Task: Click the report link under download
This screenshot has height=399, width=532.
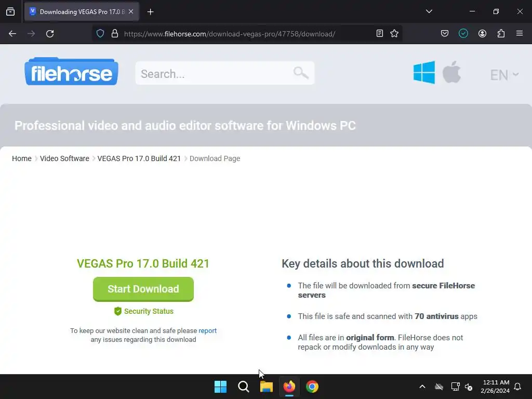Action: (207, 330)
